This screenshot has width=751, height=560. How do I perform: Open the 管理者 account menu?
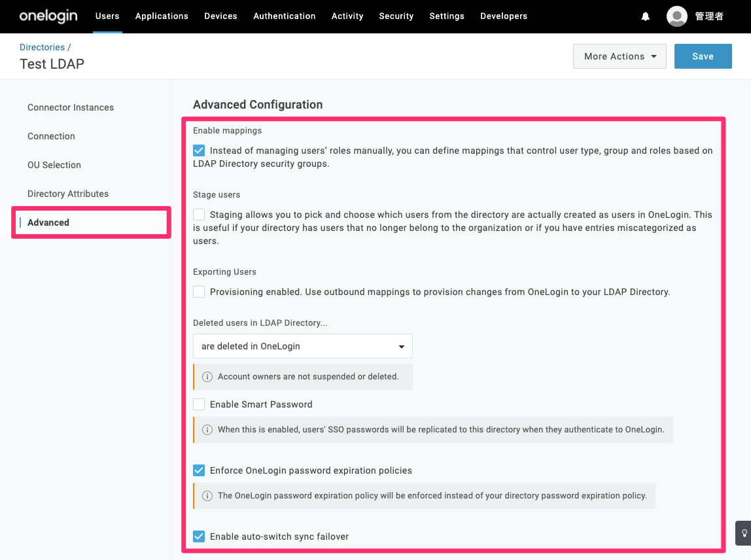(709, 16)
